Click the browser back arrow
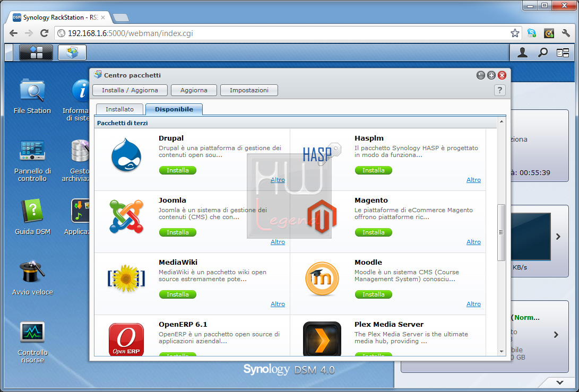This screenshot has width=579, height=392. coord(14,33)
